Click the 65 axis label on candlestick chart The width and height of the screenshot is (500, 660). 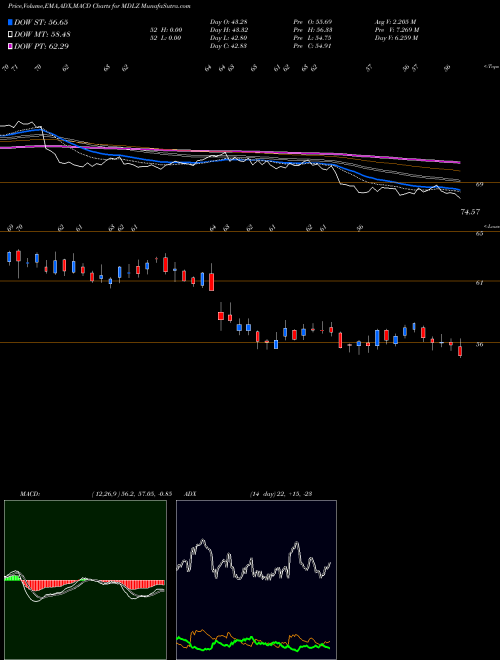[x=479, y=234]
